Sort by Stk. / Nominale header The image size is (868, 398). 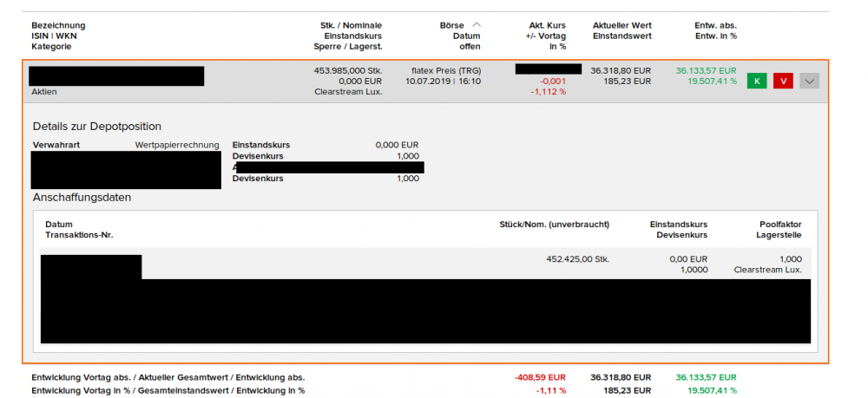pyautogui.click(x=351, y=25)
